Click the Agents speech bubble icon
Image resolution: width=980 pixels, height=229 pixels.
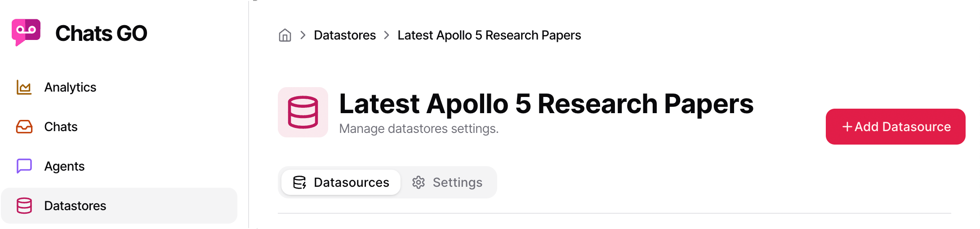point(24,166)
